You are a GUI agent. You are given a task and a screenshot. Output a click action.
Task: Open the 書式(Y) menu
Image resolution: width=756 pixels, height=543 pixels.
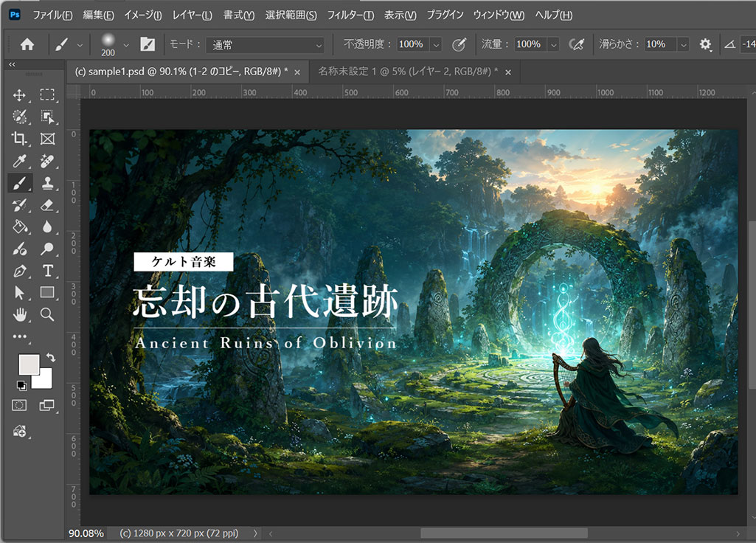(x=239, y=15)
